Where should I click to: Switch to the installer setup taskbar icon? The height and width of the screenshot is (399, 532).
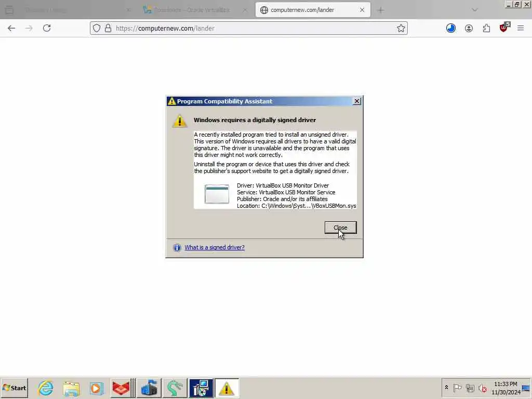click(x=201, y=388)
